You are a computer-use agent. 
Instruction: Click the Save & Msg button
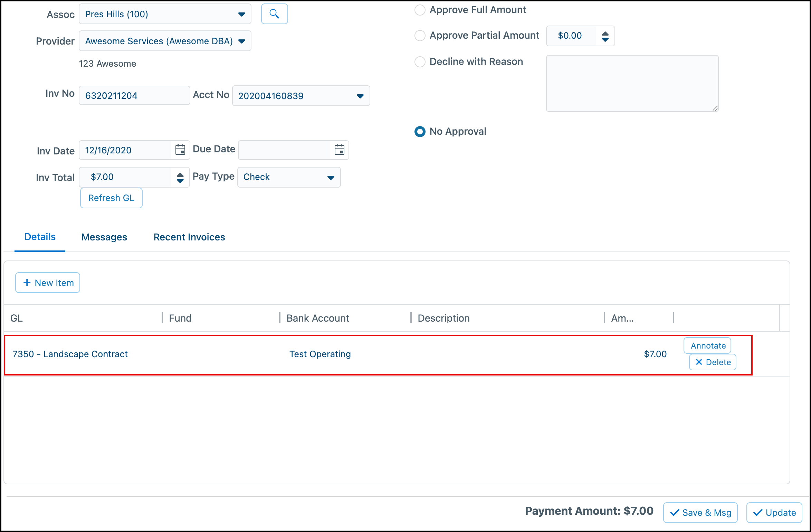(700, 513)
